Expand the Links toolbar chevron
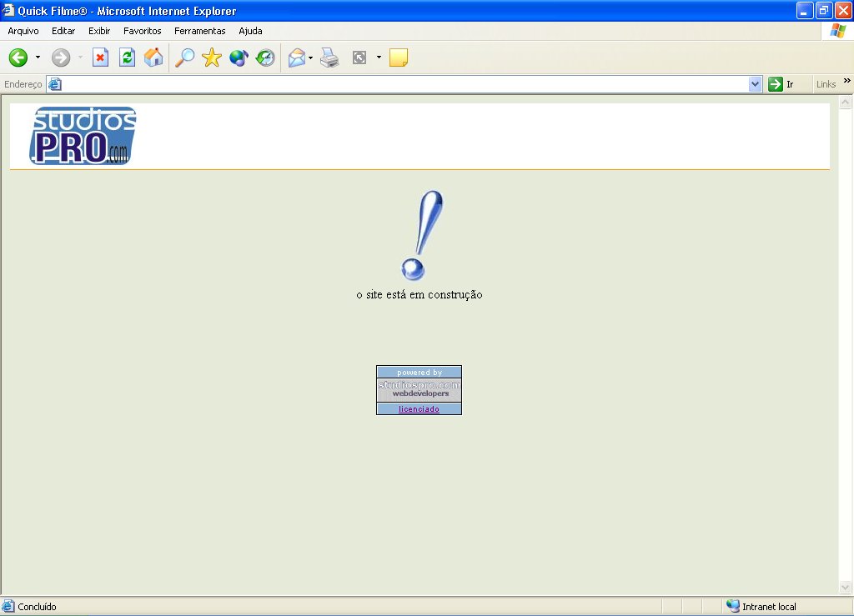854x616 pixels. (846, 82)
